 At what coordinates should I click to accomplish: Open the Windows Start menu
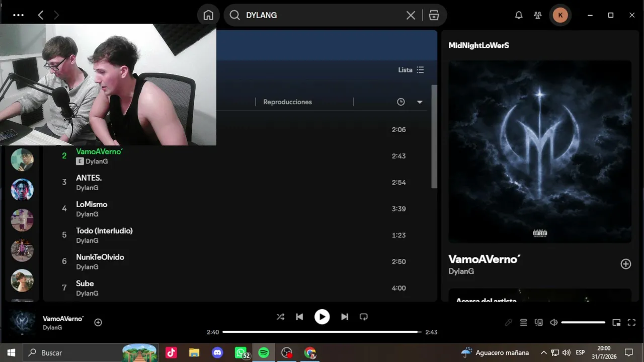click(x=11, y=352)
